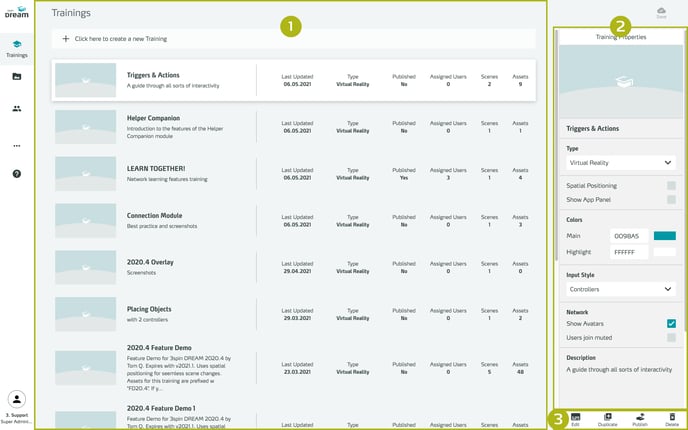688x430 pixels.
Task: Publish the selected training
Action: pyautogui.click(x=640, y=419)
